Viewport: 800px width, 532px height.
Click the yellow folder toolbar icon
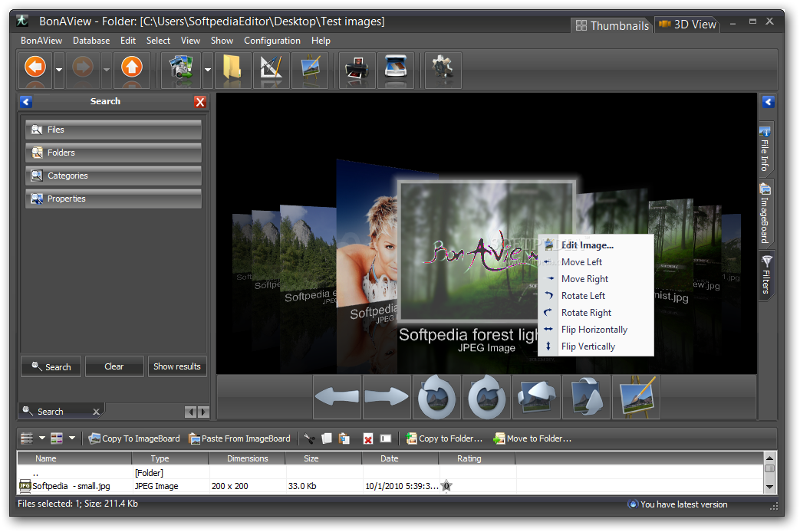(x=232, y=68)
